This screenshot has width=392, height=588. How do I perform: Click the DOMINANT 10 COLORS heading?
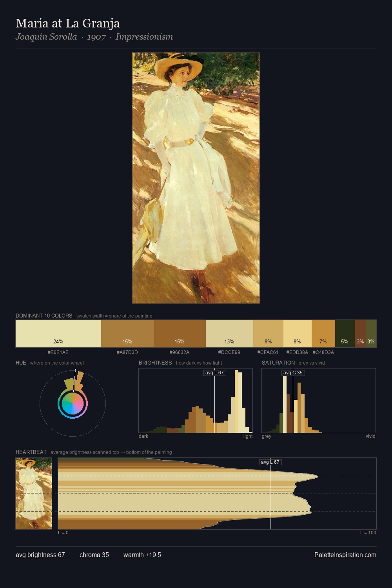point(44,316)
